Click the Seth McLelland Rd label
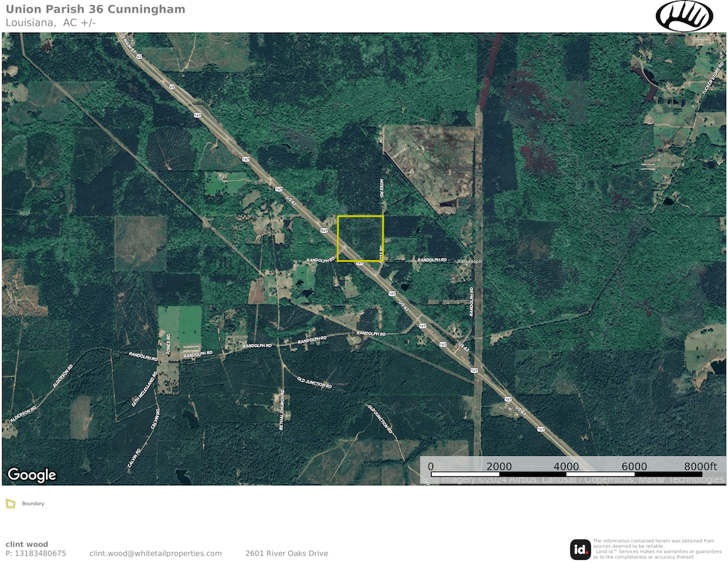This screenshot has width=728, height=563. (x=144, y=392)
